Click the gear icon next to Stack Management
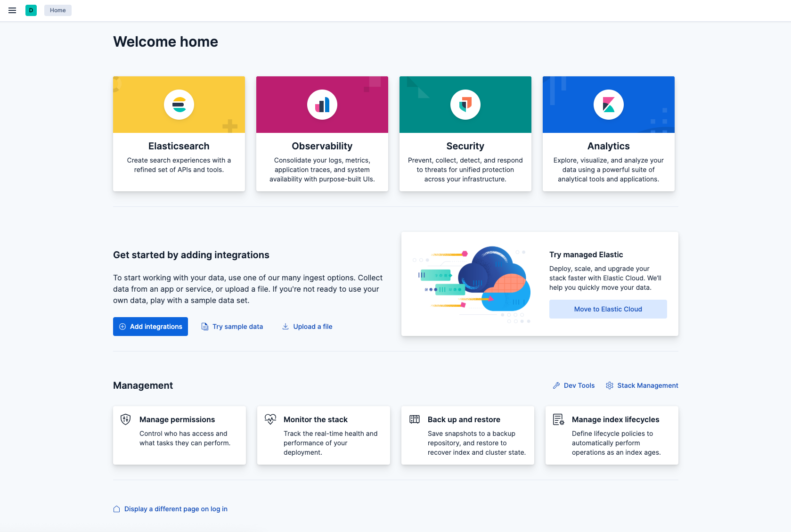791x532 pixels. 610,385
